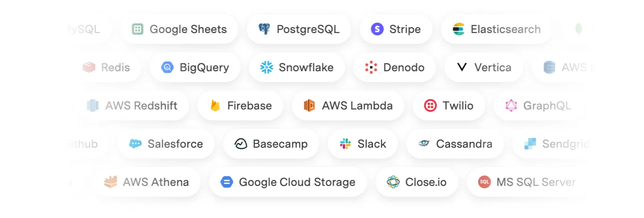This screenshot has height=218, width=644.
Task: Click the Snowflake logo icon
Action: [x=267, y=67]
